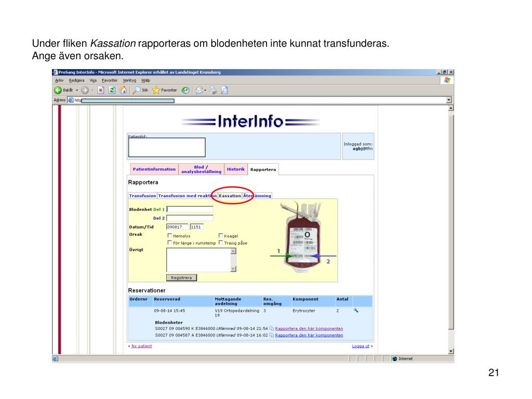Click the Övrigt textarea scroll up arrow
The image size is (532, 399).
point(233,251)
